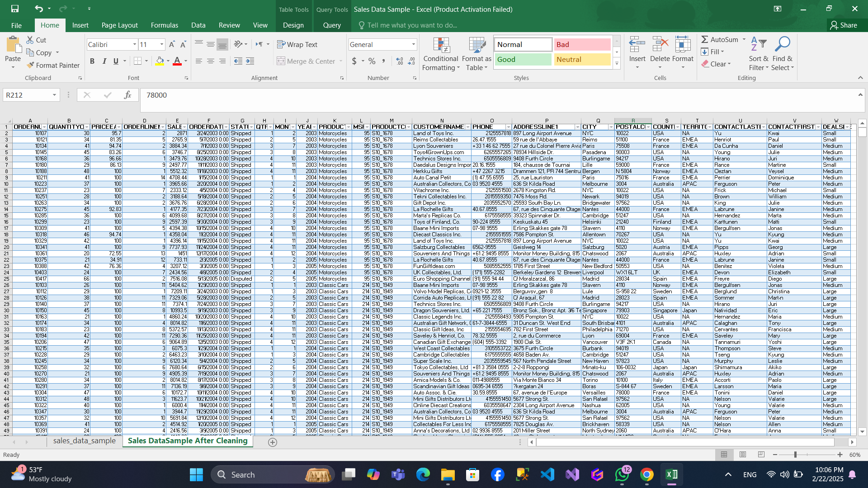Open Conditional Formatting menu

(x=441, y=54)
